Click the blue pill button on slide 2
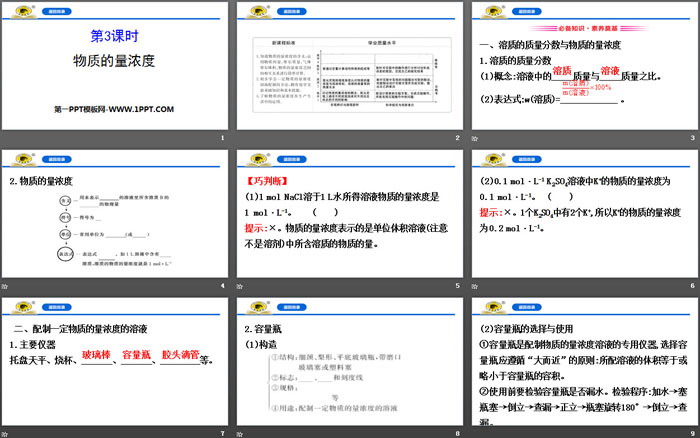 (292, 12)
